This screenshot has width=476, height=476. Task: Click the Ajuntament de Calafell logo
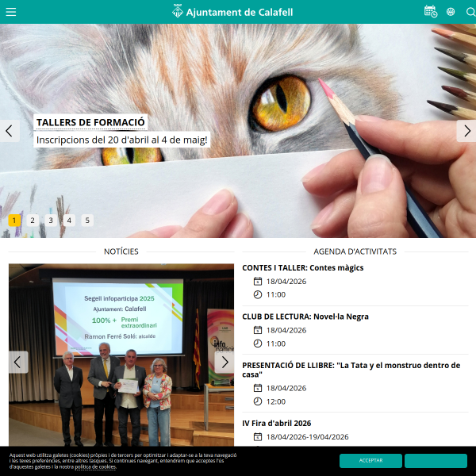(233, 12)
